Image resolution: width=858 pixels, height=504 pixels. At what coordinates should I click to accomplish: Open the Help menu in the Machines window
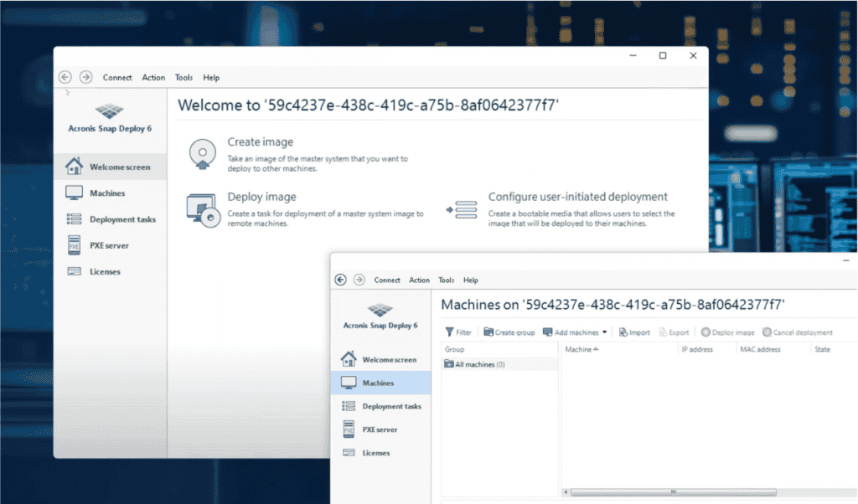pyautogui.click(x=471, y=280)
